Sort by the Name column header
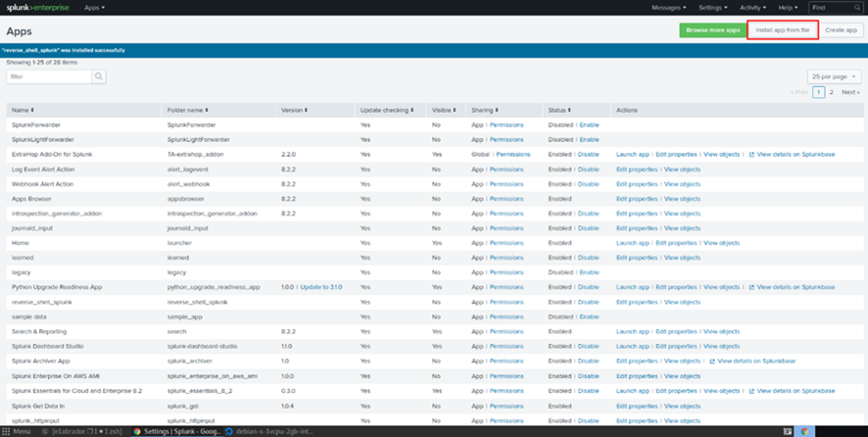 [23, 110]
